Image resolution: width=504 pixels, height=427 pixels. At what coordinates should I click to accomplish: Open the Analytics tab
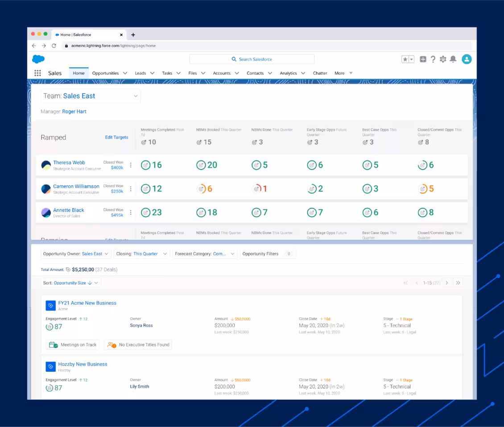pyautogui.click(x=288, y=73)
